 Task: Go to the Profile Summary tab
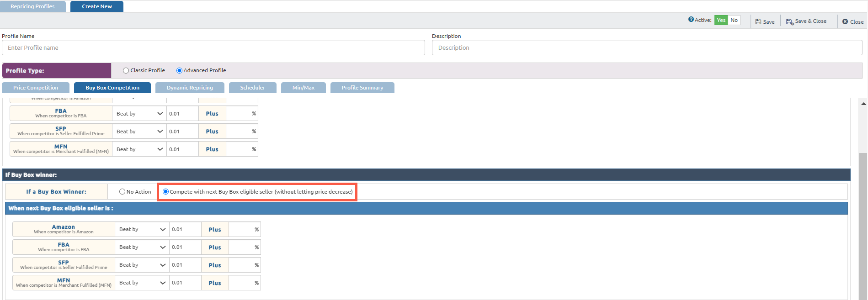(x=362, y=88)
